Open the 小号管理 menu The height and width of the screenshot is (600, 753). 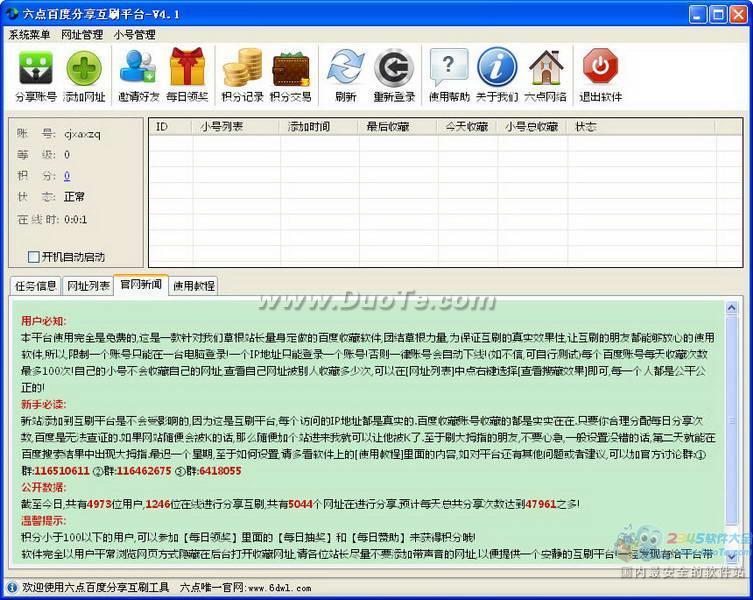point(134,35)
